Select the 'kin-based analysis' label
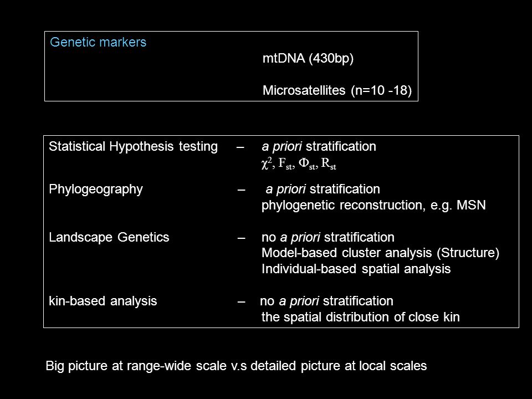 [x=103, y=301]
